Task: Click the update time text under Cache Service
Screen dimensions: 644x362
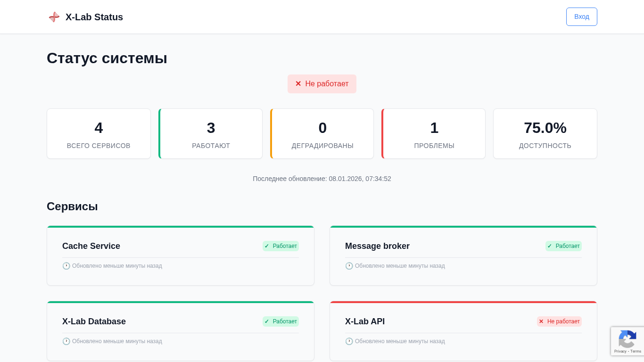Action: point(117,266)
